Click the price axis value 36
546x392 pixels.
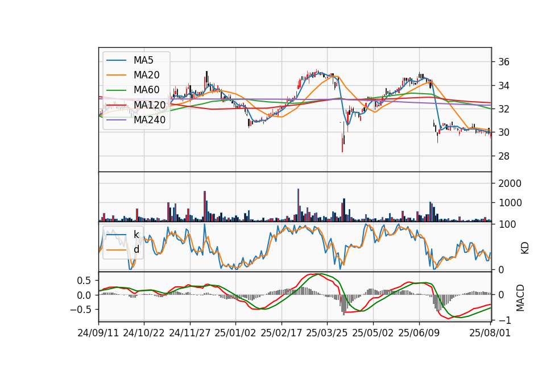[x=504, y=62]
